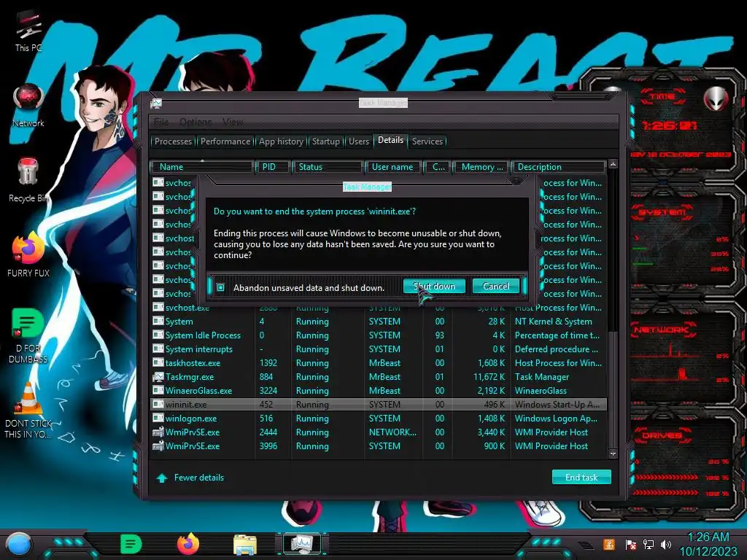This screenshot has height=560, width=747.
Task: Click the Alienware head gadget icon
Action: (716, 98)
